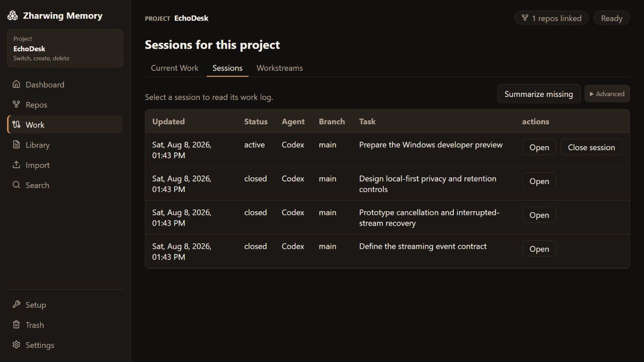Click the Summarize missing button
644x362 pixels.
(x=538, y=94)
